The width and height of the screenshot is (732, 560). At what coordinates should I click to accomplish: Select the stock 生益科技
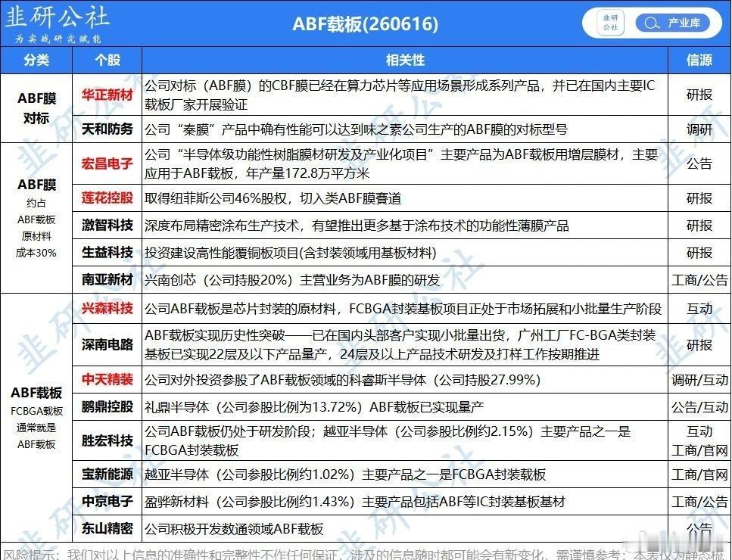[107, 253]
